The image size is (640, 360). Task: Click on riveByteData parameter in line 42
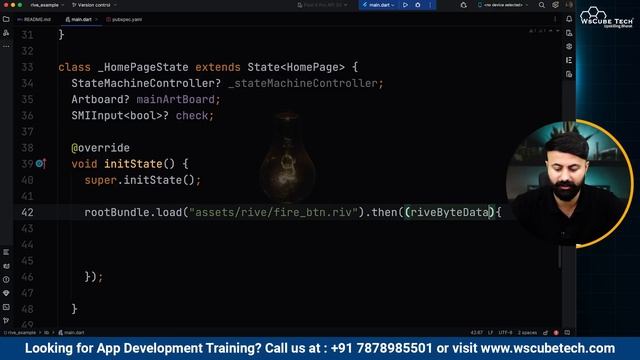(x=449, y=212)
